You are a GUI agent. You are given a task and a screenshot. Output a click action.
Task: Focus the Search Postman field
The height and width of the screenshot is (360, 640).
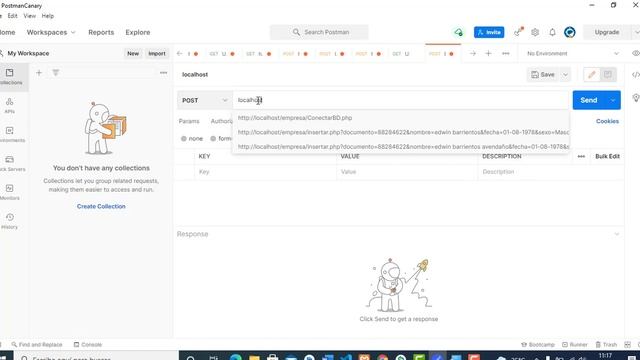(319, 32)
